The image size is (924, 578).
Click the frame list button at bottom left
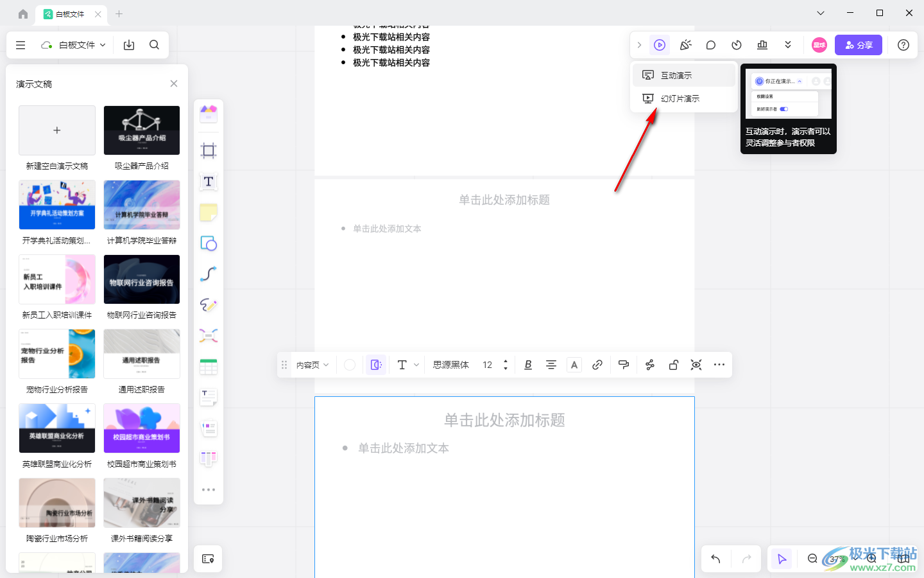(208, 559)
